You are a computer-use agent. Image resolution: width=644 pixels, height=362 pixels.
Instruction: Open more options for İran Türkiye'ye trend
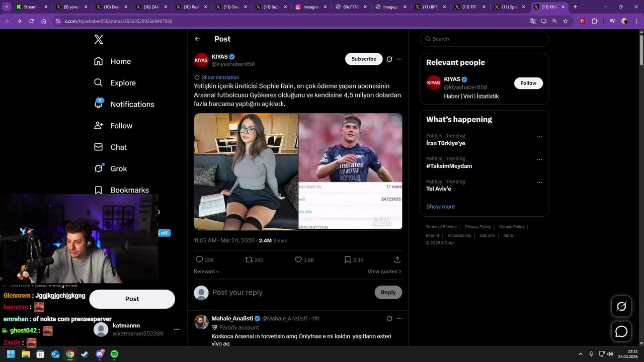pos(539,137)
